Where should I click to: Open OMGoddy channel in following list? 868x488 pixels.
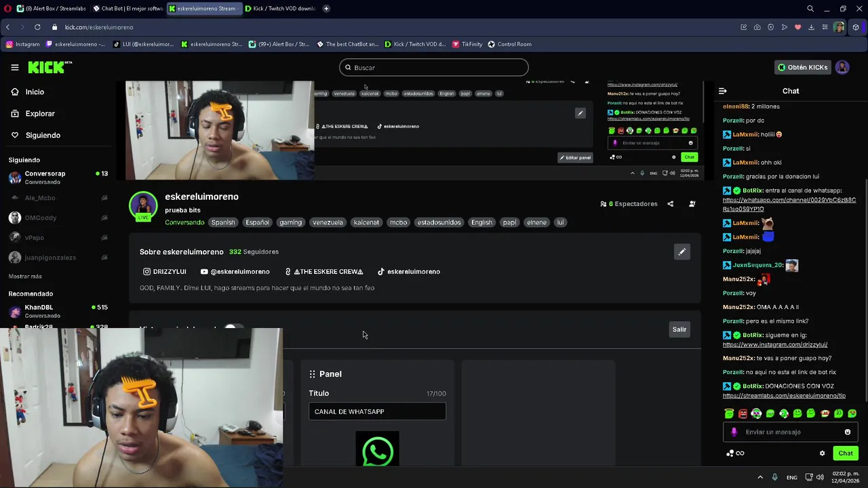click(x=58, y=218)
